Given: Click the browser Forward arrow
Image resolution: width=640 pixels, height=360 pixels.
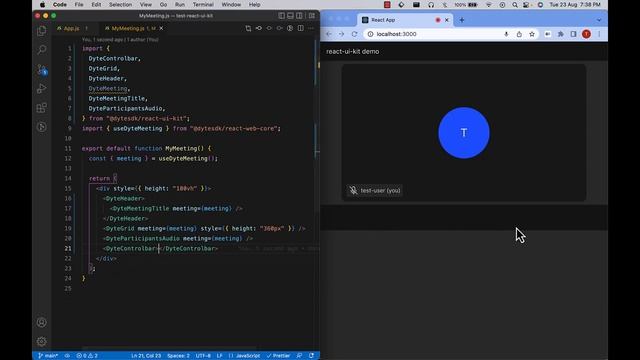Looking at the screenshot, I should tap(341, 34).
